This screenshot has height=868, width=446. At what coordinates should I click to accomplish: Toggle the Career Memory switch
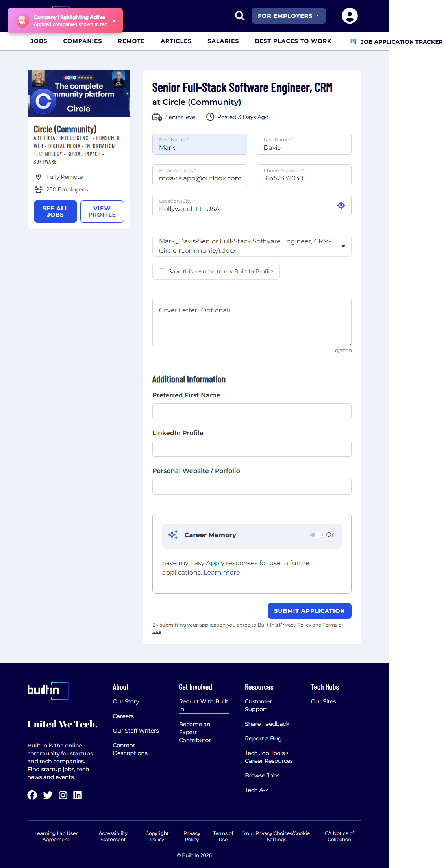coord(316,535)
